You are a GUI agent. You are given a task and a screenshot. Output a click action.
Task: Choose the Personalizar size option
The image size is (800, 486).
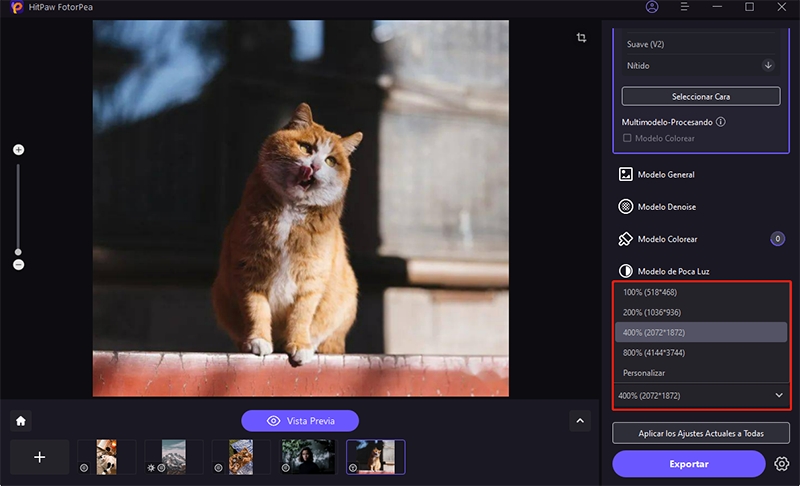(x=646, y=372)
